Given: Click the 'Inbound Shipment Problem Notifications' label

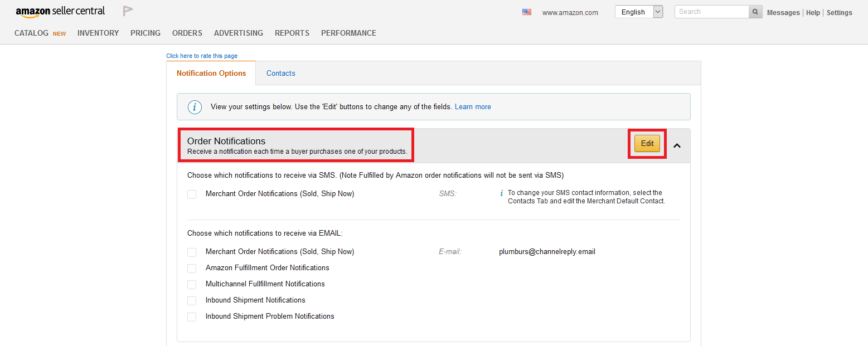Looking at the screenshot, I should tap(270, 316).
